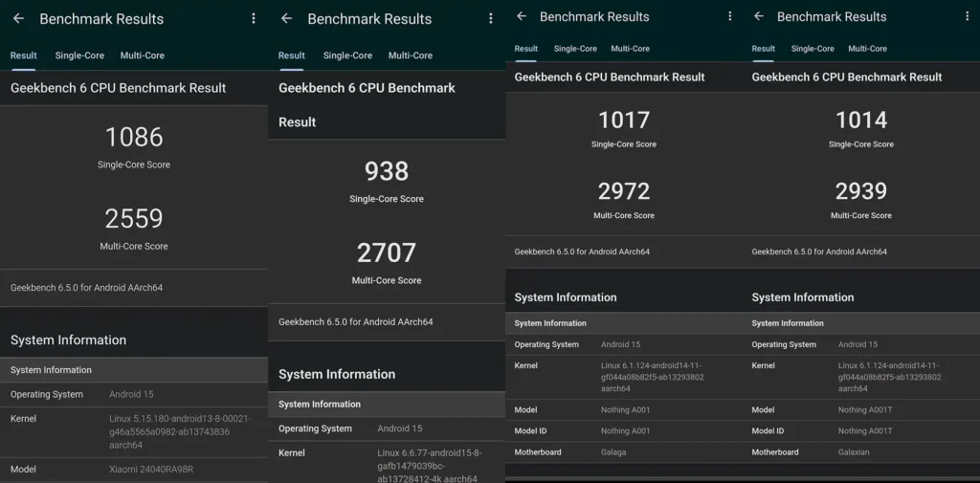Click System Information heading in the 1086 screenshot

click(68, 340)
